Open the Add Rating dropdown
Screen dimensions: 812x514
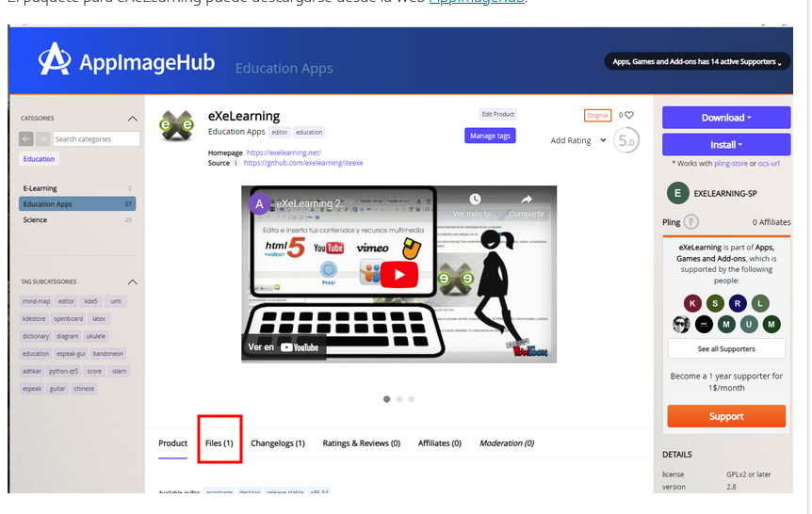coord(578,140)
